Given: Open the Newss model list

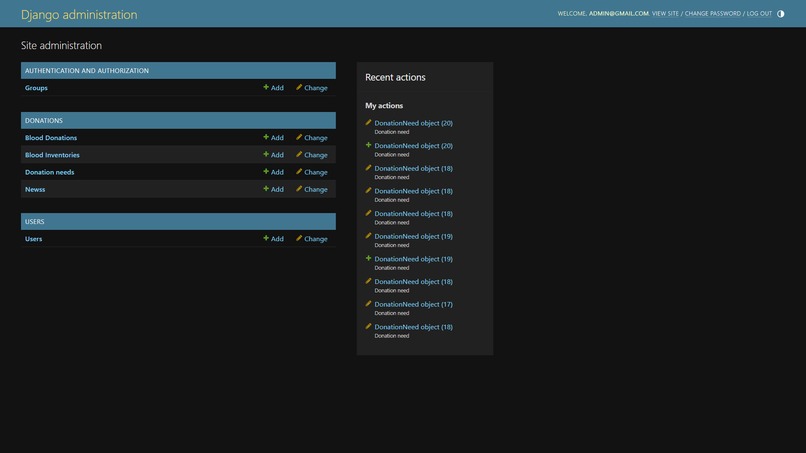Looking at the screenshot, I should tap(35, 189).
